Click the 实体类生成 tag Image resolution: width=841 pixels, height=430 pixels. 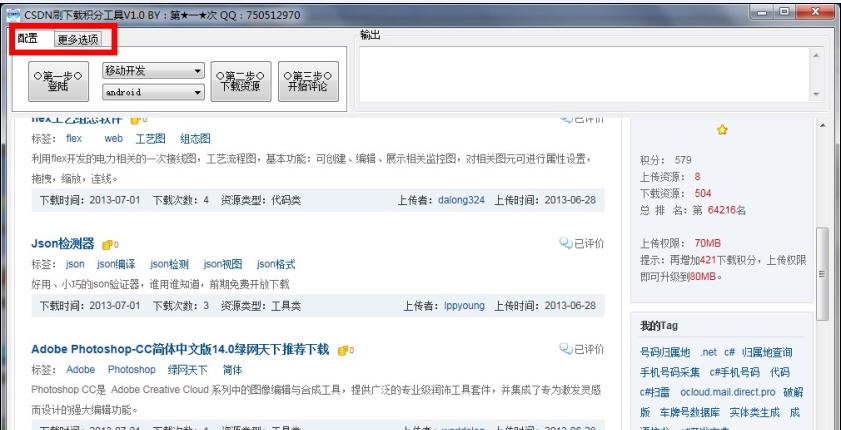click(x=755, y=412)
